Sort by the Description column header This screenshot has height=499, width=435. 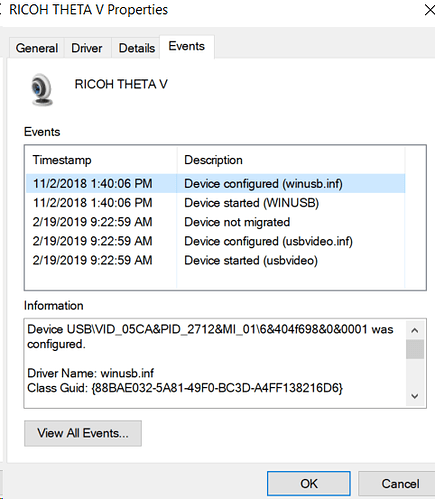(291, 160)
